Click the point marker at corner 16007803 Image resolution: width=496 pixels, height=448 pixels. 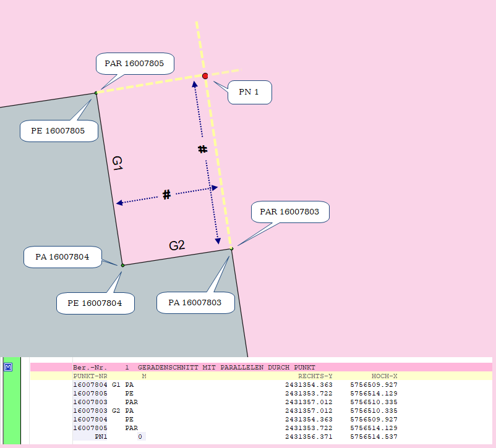click(x=231, y=249)
